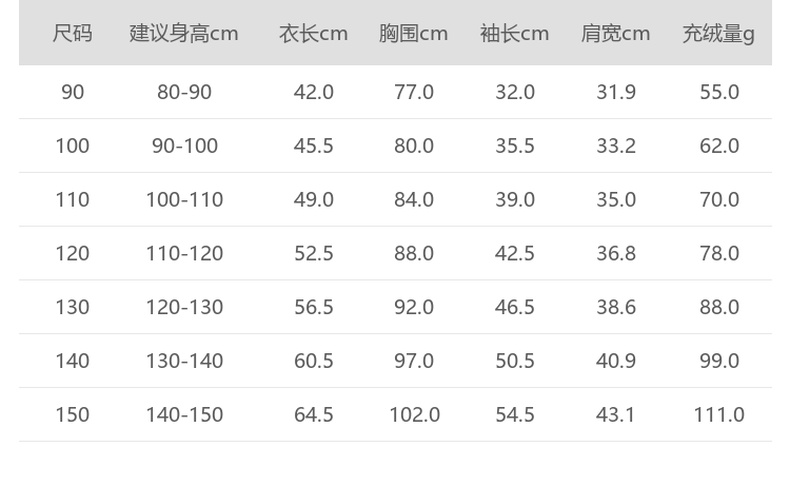Click the 充绒量g column header
The width and height of the screenshot is (790, 485).
(718, 34)
